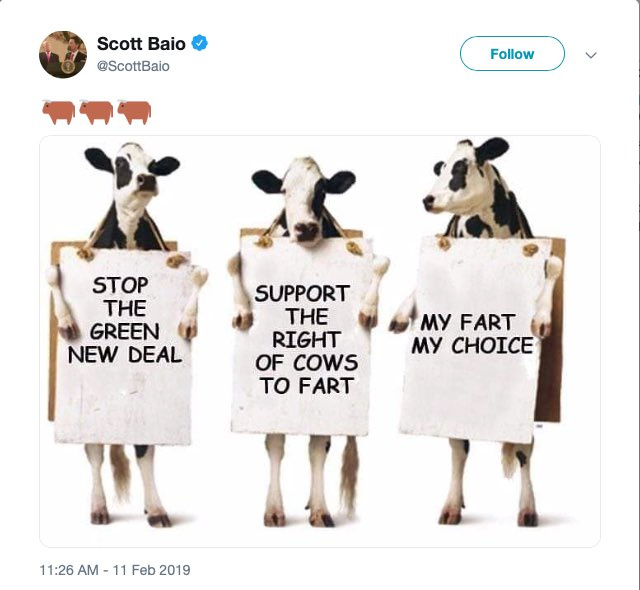Click the first cow emoji
The height and width of the screenshot is (590, 640).
[58, 111]
